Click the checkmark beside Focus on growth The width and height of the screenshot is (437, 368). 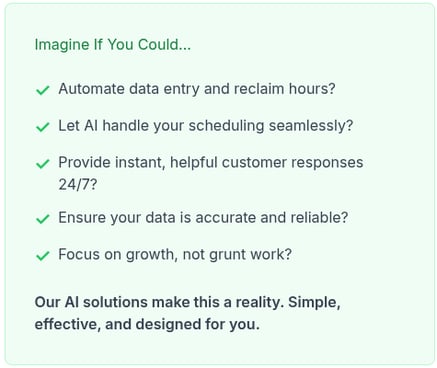click(43, 256)
